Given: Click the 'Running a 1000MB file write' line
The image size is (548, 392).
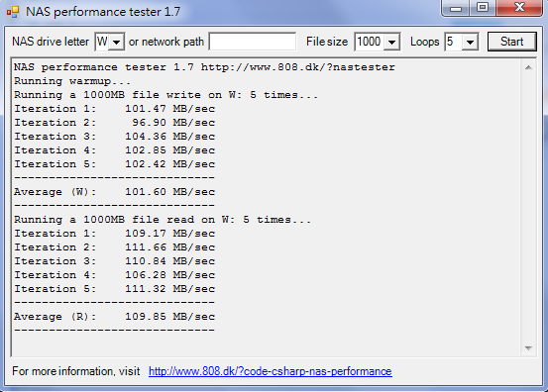Looking at the screenshot, I should click(166, 95).
